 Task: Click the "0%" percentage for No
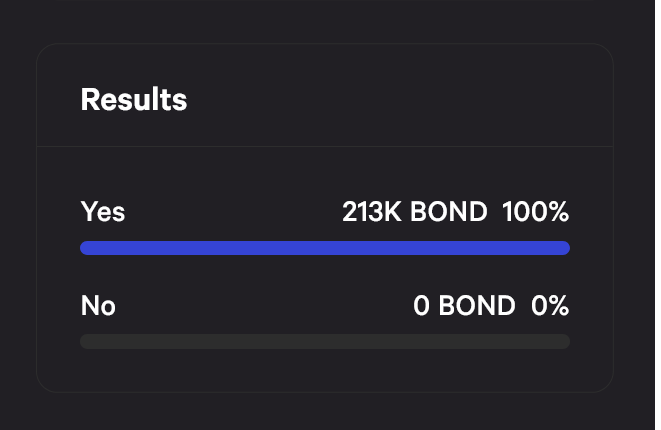click(x=550, y=306)
